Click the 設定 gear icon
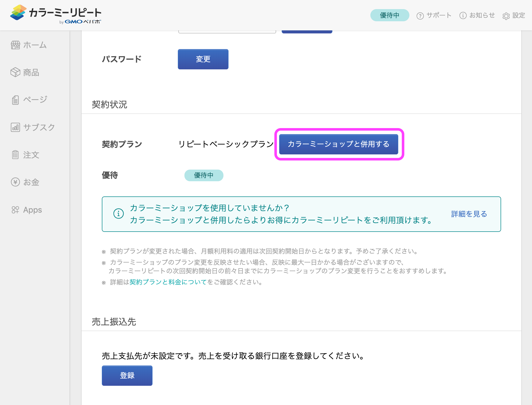 click(x=506, y=16)
